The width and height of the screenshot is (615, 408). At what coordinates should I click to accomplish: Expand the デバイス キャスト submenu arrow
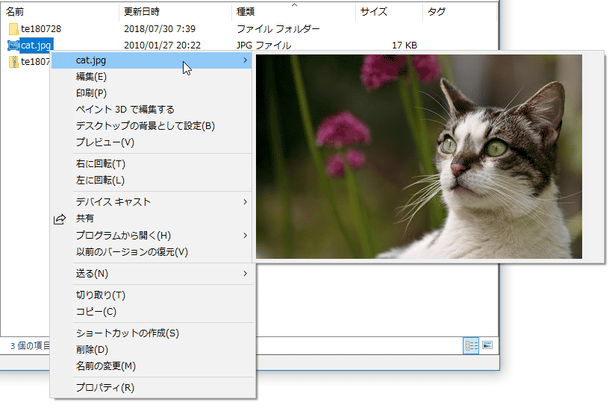click(245, 202)
